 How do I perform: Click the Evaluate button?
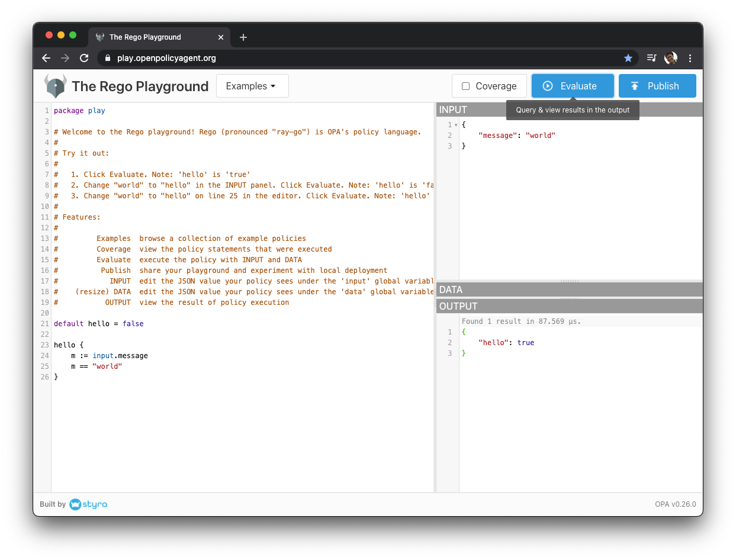573,86
